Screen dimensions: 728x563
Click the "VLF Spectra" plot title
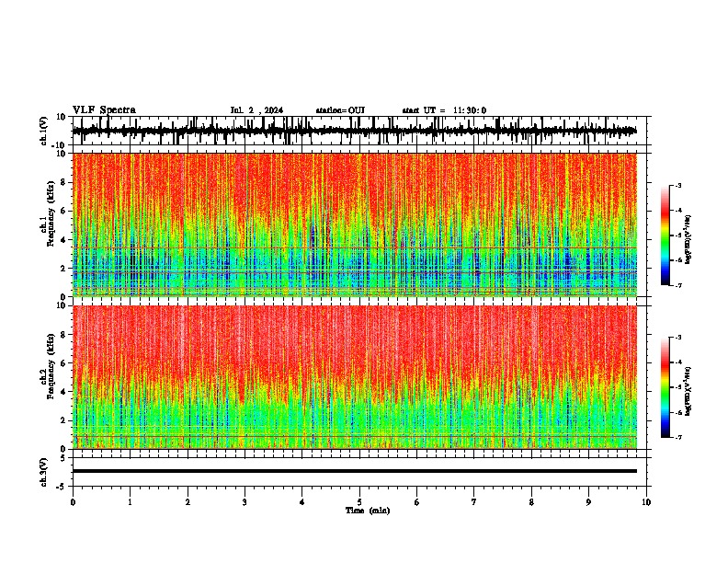(x=104, y=110)
